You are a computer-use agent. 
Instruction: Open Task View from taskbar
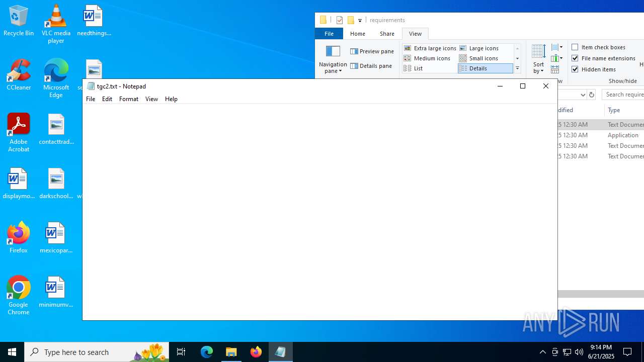pos(181,352)
